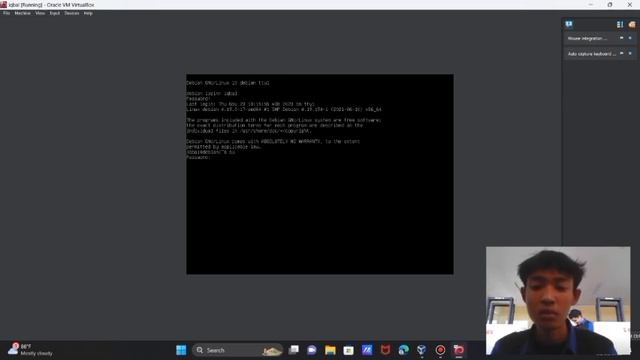The width and height of the screenshot is (640, 360).
Task: Click the webcam overlay thumbnail
Action: click(558, 300)
